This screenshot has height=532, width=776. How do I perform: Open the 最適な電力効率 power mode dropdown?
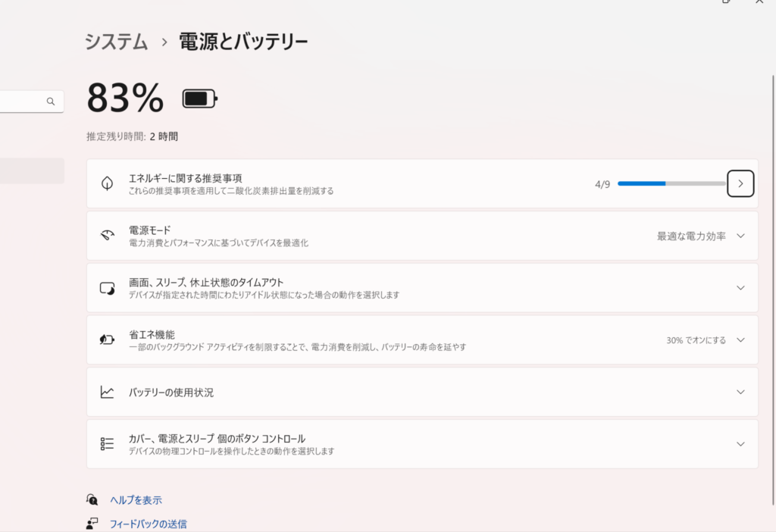coord(701,236)
